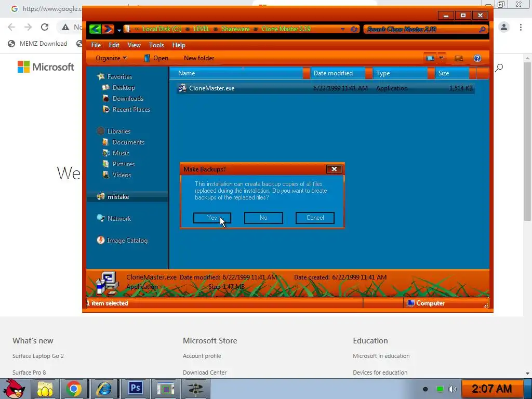The width and height of the screenshot is (532, 399).
Task: Select Favorites in the navigation pane
Action: [119, 77]
